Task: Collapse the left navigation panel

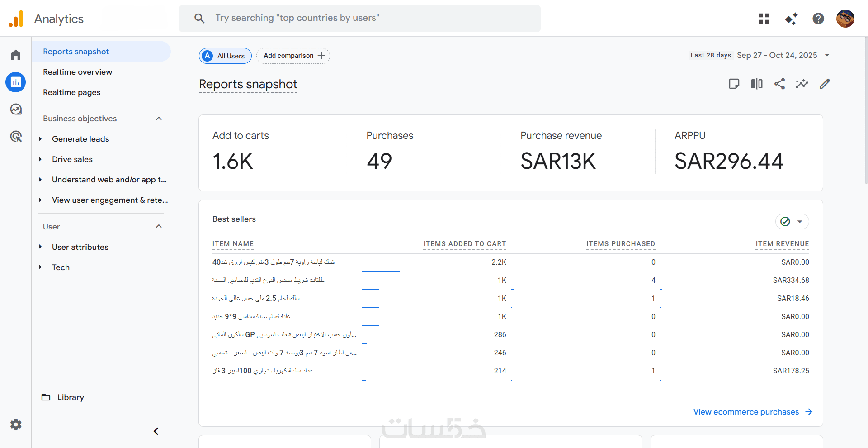Action: click(156, 431)
